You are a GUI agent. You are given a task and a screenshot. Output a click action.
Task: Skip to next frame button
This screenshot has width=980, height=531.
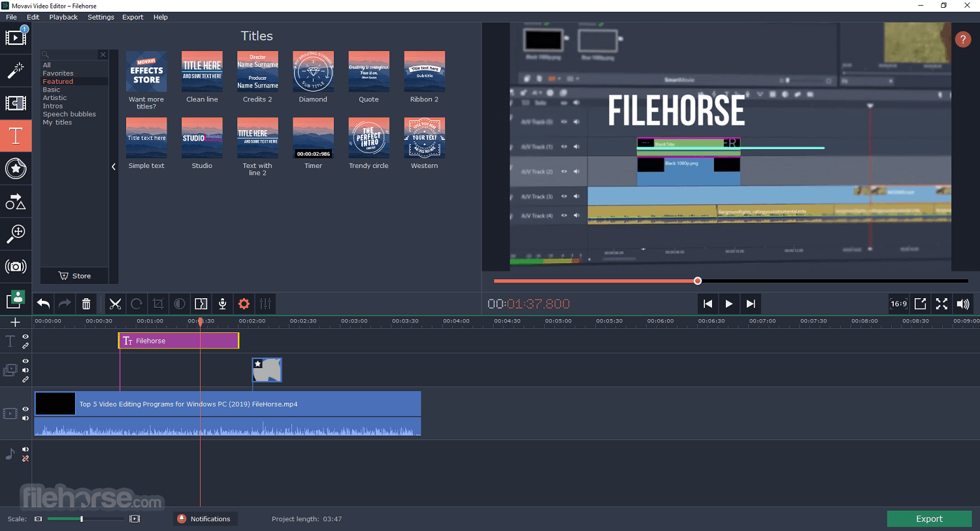click(x=751, y=303)
